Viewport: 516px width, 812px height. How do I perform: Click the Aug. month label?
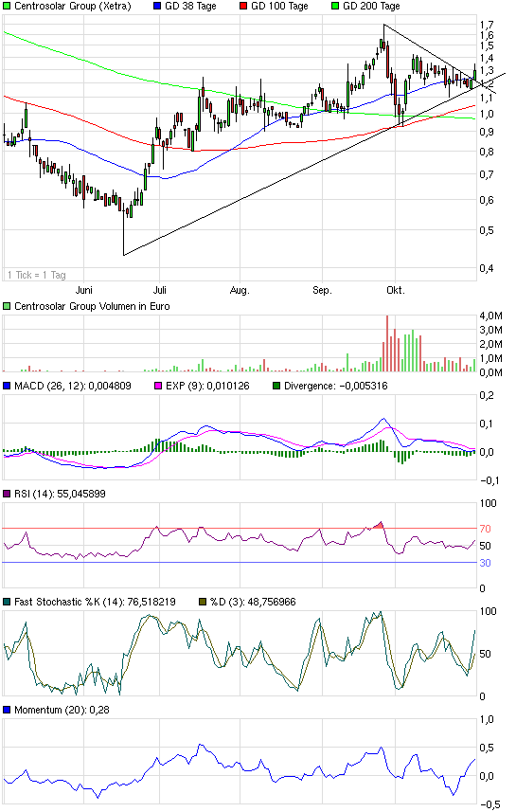pos(240,290)
